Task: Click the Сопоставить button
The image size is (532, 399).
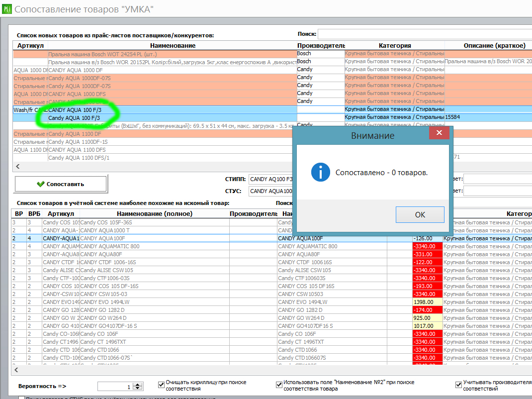Action: coord(61,184)
